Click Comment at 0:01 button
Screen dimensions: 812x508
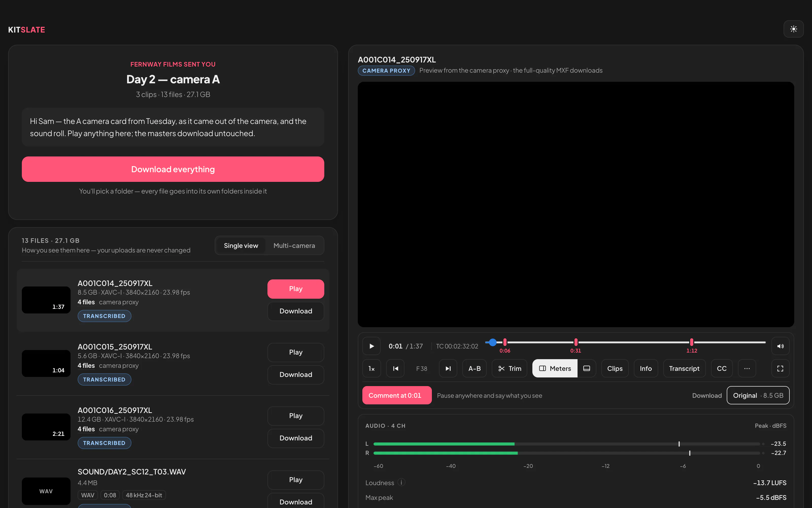pyautogui.click(x=397, y=395)
